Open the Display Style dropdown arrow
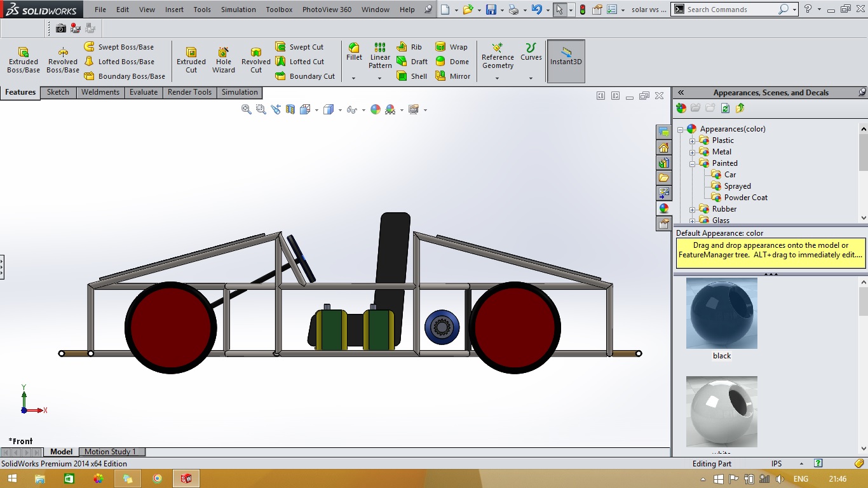This screenshot has width=868, height=488. (340, 110)
